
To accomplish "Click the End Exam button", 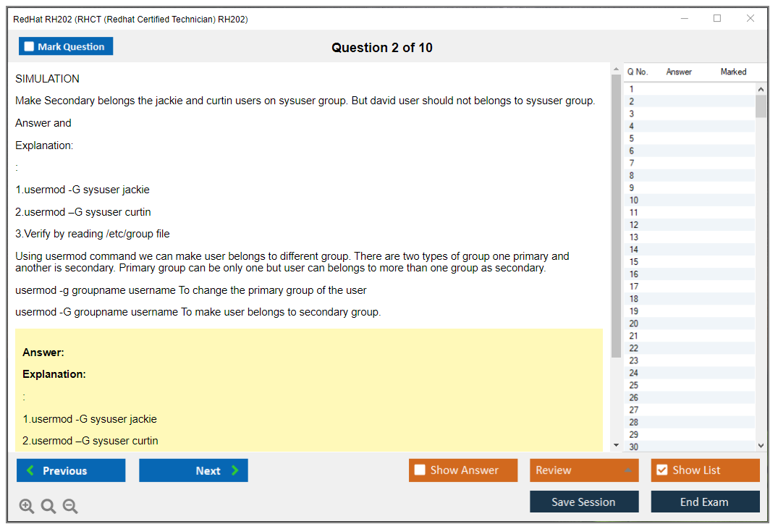I will (705, 502).
